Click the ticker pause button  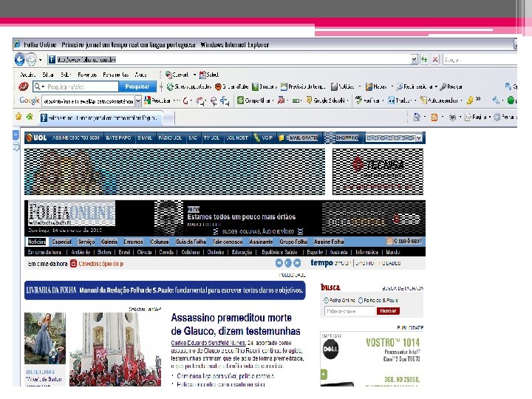pyautogui.click(x=288, y=263)
